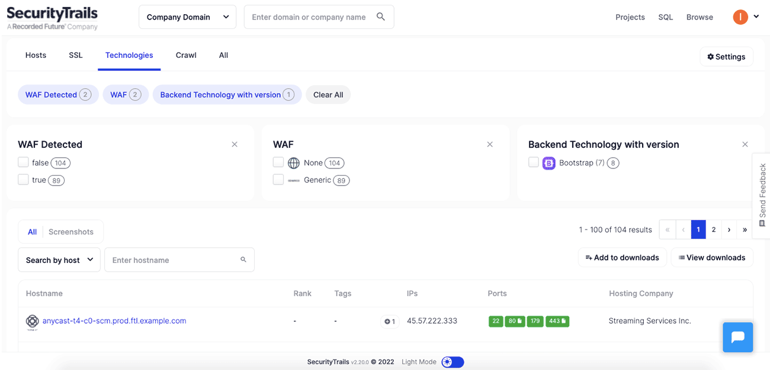Click the Settings button

tap(726, 57)
